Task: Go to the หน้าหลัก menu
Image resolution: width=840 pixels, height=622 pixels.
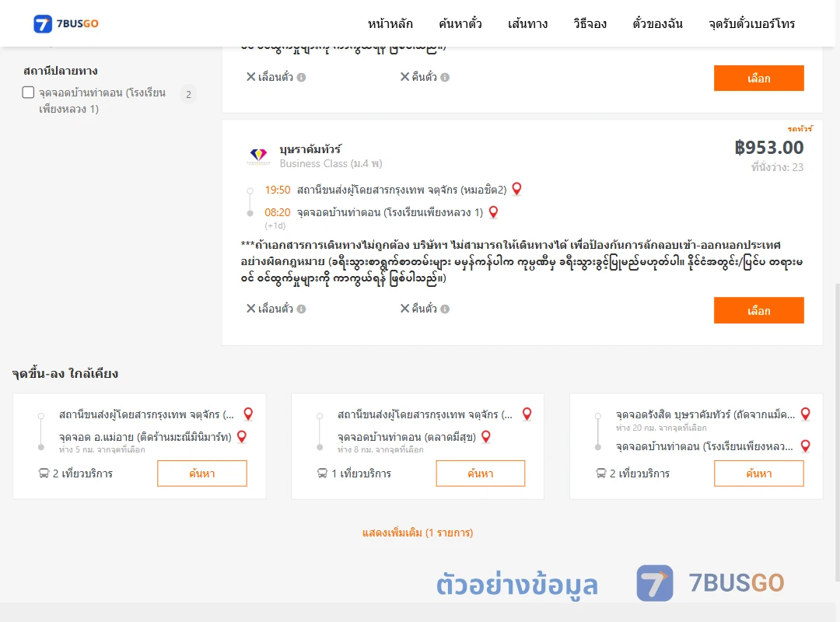Action: 390,23
